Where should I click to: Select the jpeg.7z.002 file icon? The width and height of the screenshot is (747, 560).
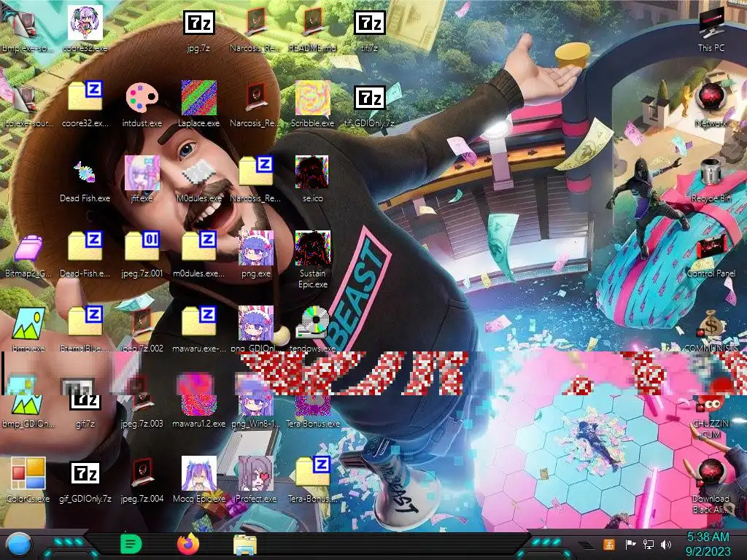click(142, 323)
